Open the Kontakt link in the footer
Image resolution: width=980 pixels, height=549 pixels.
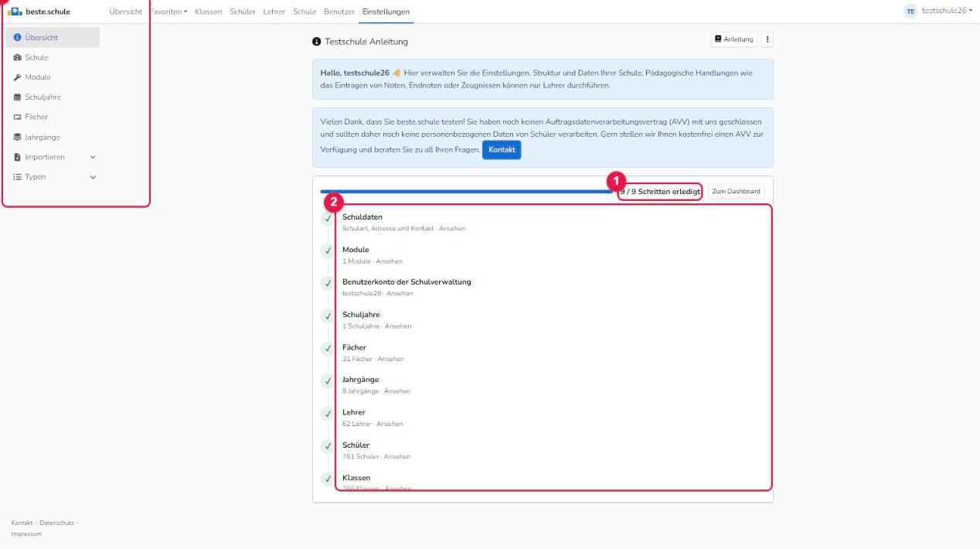point(22,523)
